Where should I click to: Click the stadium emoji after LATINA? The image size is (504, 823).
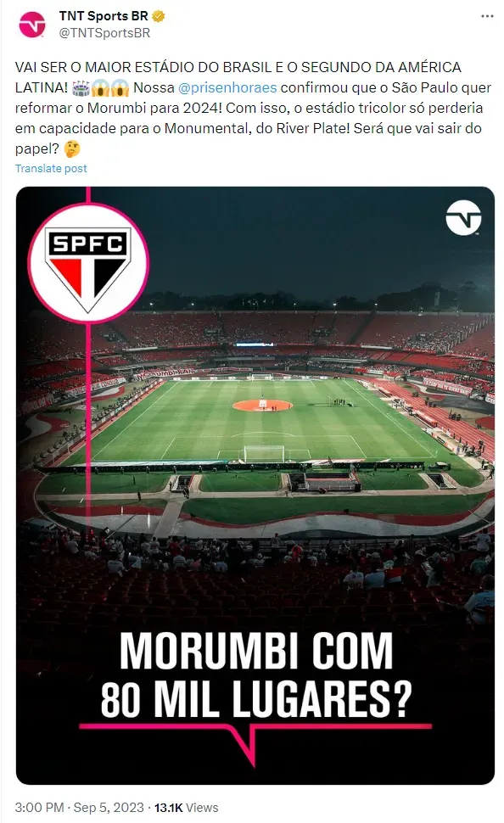coord(81,87)
